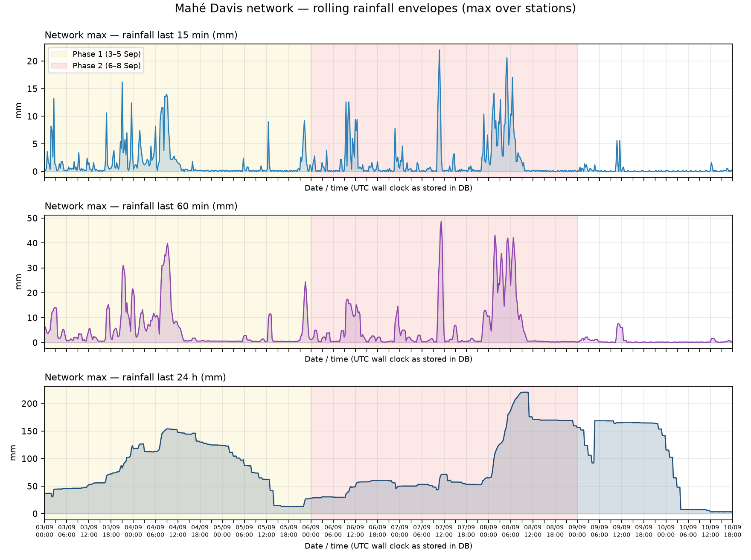Click the '09/09 00:00' x-axis tick label
This screenshot has height=560, width=751.
tap(577, 531)
